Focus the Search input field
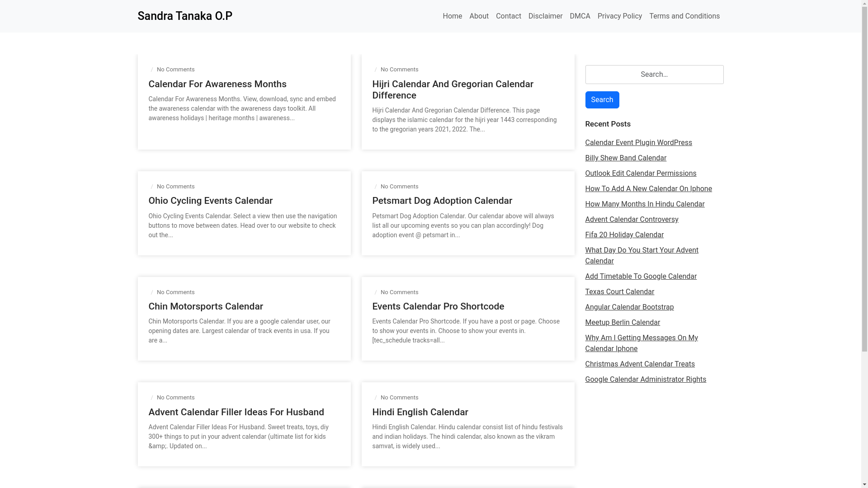Screen dimensions: 868x488 point(654,75)
